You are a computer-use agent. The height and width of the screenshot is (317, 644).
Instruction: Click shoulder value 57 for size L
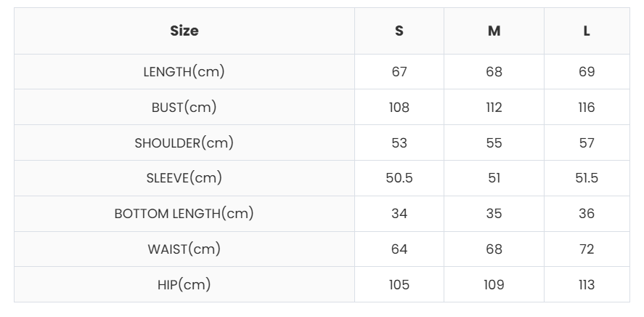point(587,143)
